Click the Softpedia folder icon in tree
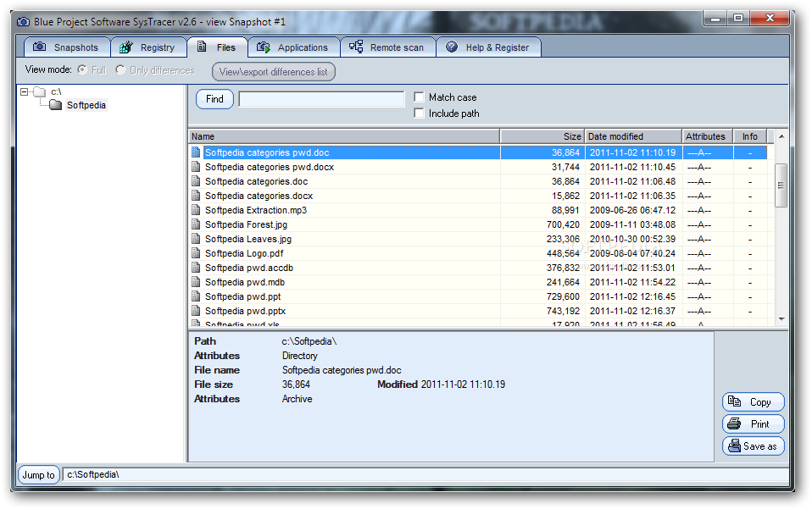 pos(55,105)
